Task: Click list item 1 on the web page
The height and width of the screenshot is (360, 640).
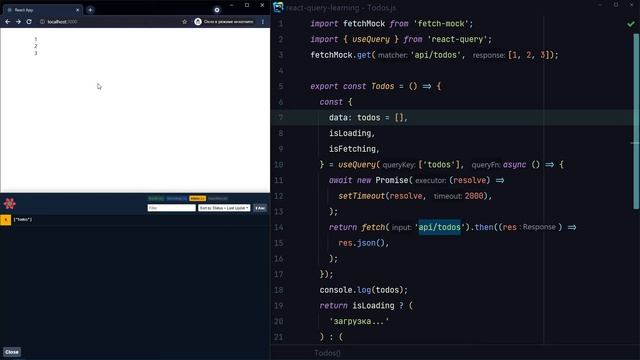Action: (x=36, y=39)
